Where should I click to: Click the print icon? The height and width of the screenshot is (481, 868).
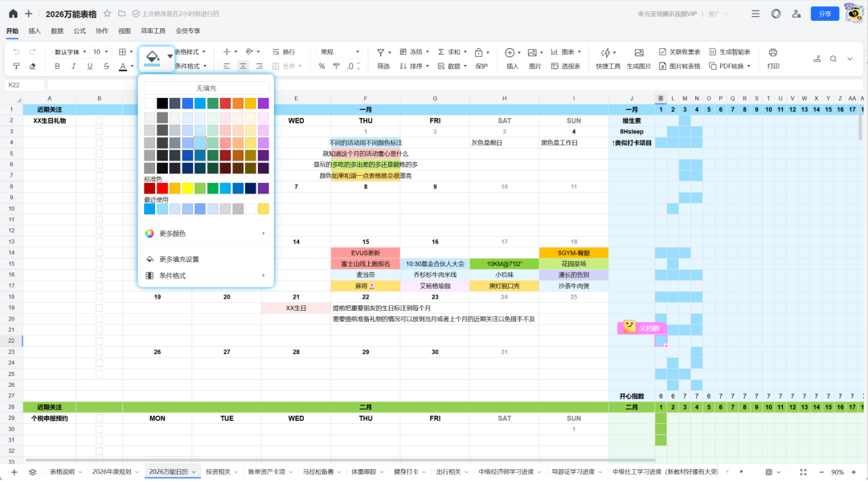click(x=772, y=52)
